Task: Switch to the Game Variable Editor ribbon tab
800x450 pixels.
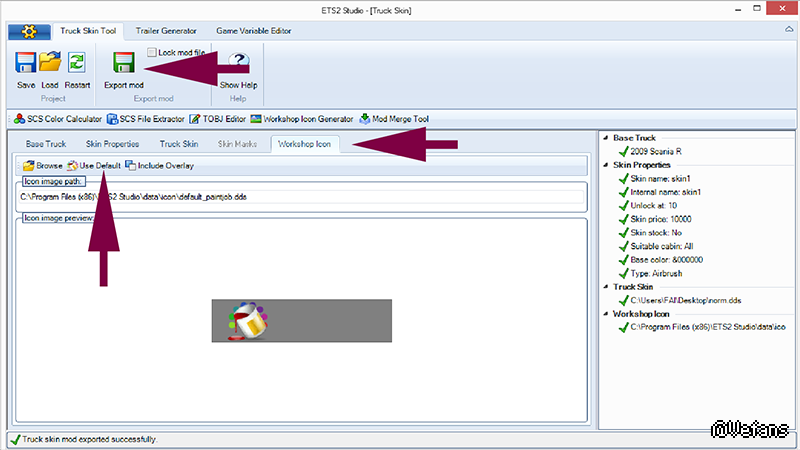Action: click(254, 31)
